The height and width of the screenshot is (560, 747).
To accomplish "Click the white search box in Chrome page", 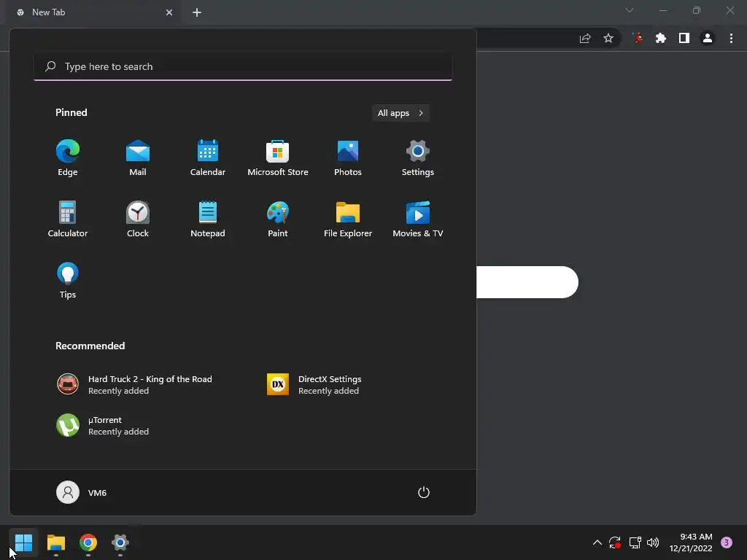I will pos(527,282).
